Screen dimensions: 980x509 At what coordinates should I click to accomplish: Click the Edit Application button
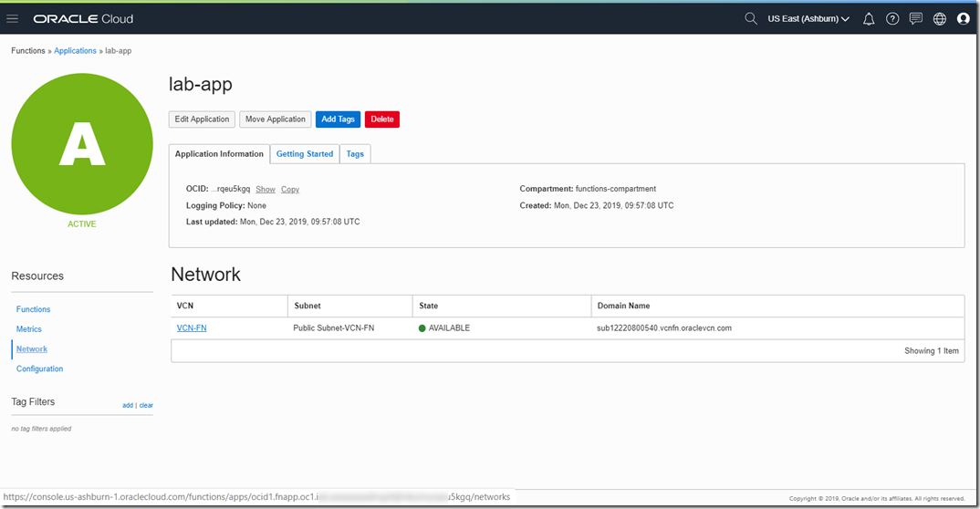(202, 119)
